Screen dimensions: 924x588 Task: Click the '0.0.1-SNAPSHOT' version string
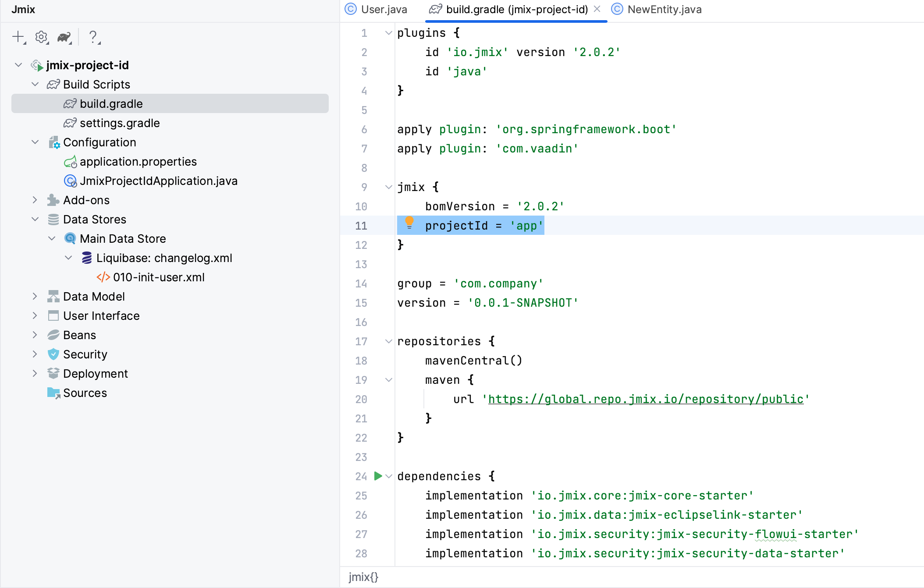tap(523, 303)
